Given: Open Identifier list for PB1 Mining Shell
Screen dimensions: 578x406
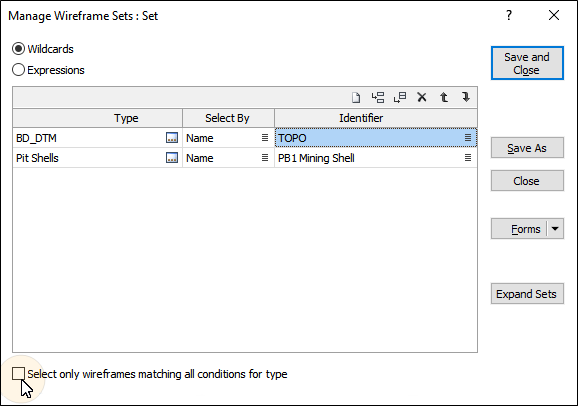Looking at the screenshot, I should pyautogui.click(x=468, y=158).
